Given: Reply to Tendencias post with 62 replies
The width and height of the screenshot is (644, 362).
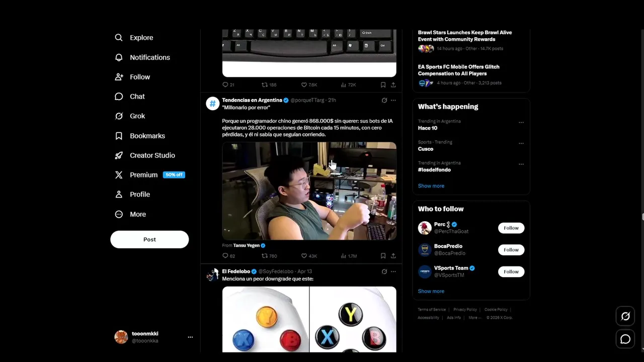Looking at the screenshot, I should 228,256.
